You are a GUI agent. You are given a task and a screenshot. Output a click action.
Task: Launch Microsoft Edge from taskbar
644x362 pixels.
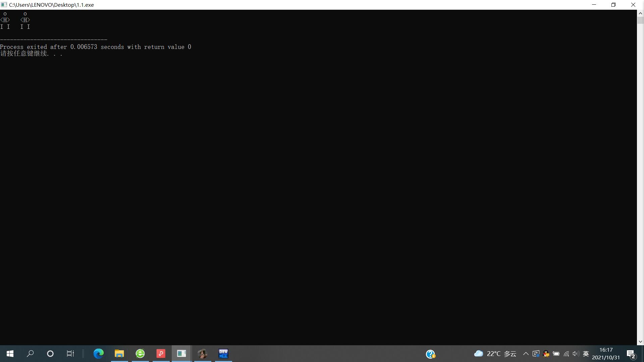pos(98,354)
